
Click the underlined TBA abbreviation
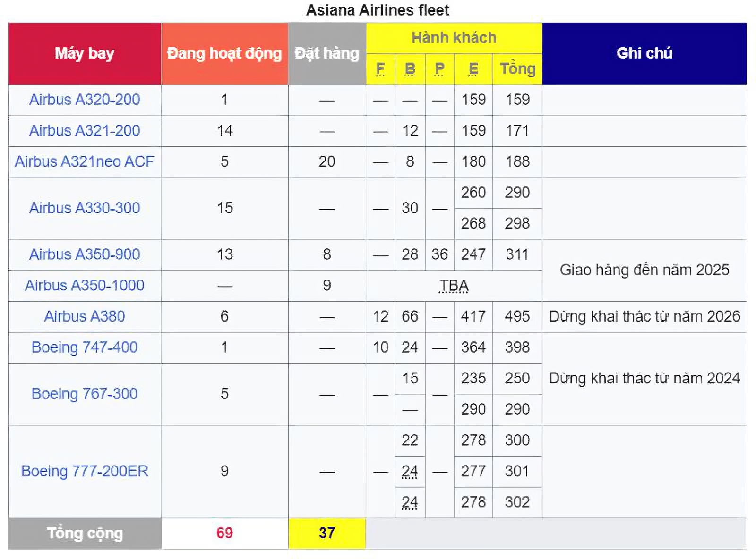tap(454, 286)
